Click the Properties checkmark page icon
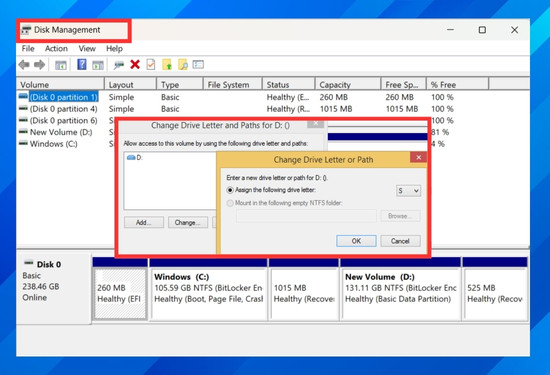Image resolution: width=550 pixels, height=375 pixels. pyautogui.click(x=151, y=65)
